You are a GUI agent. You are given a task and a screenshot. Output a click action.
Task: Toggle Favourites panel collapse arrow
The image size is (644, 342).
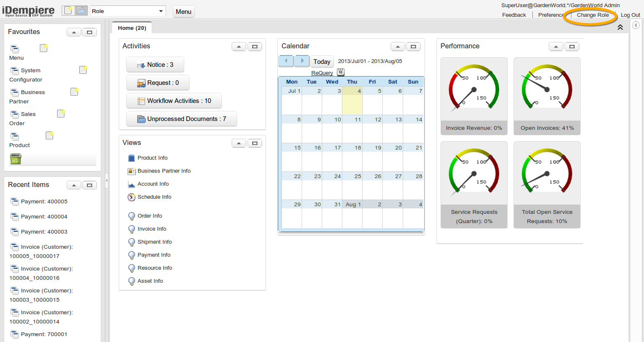[74, 32]
